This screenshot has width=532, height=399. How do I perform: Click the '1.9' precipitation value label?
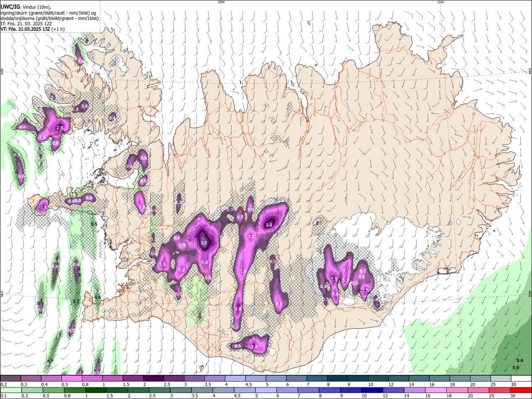[x=238, y=309]
